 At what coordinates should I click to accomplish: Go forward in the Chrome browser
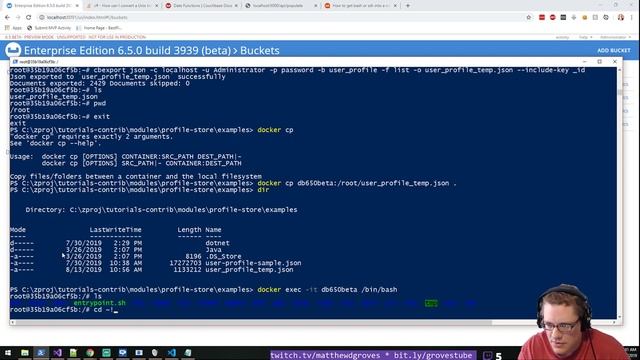tap(18, 17)
